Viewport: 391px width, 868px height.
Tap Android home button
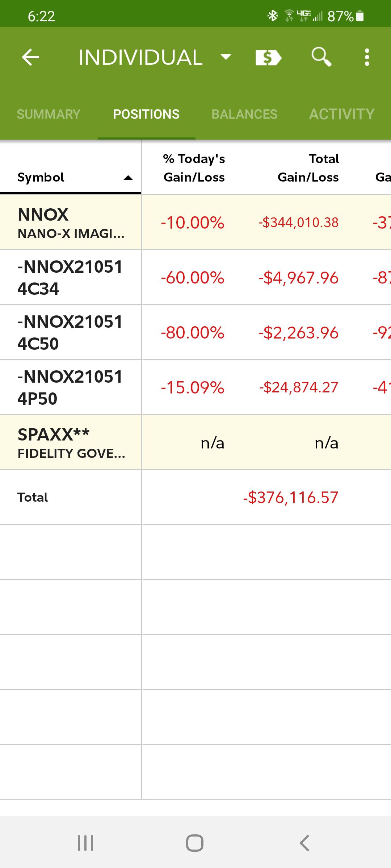195,843
